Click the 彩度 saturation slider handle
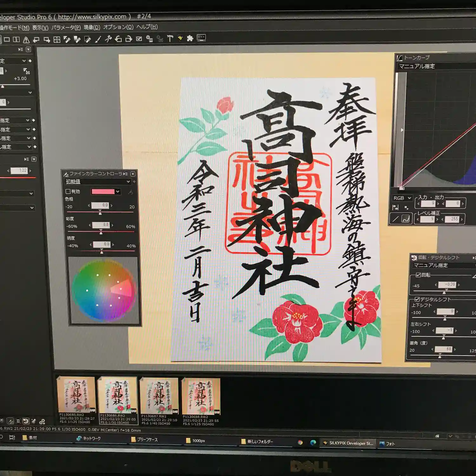This screenshot has width=476, height=476. tap(101, 233)
